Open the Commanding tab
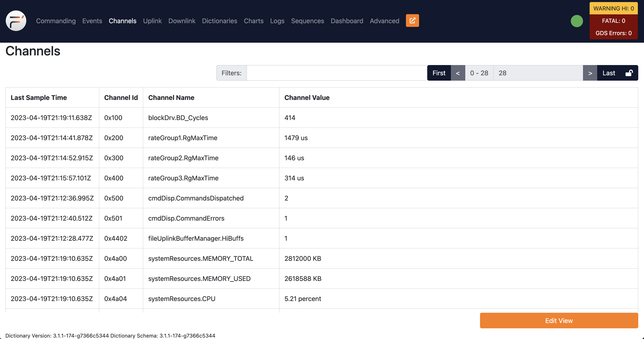The height and width of the screenshot is (339, 644). tap(56, 21)
